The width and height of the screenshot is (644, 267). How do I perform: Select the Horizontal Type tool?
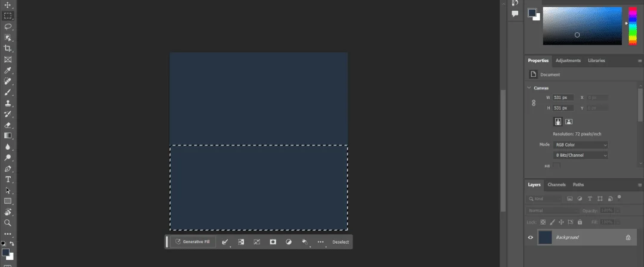(x=7, y=179)
